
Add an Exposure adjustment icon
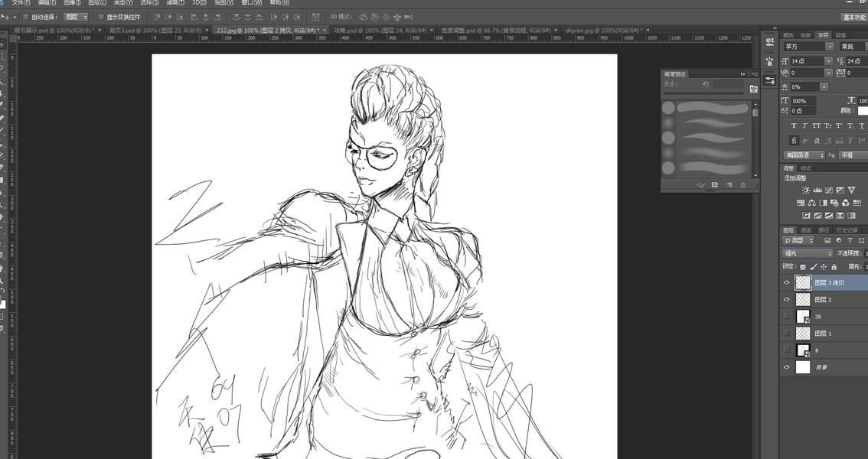840,190
